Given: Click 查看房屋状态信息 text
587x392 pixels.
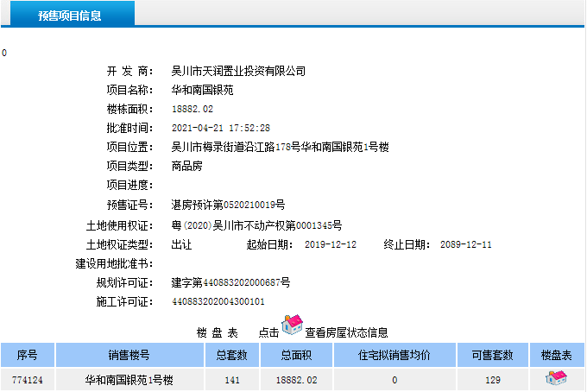Looking at the screenshot, I should pyautogui.click(x=346, y=332).
